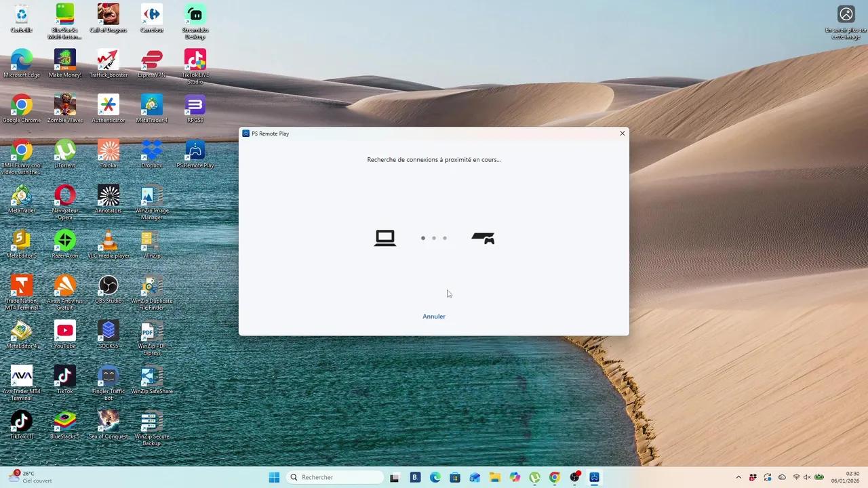Open TikTok LIVE Studio shortcut
868x488 pixels.
coord(195,60)
